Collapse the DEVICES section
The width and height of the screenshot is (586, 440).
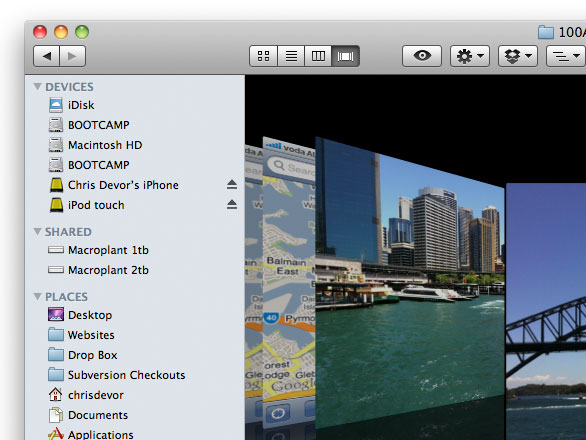click(37, 87)
